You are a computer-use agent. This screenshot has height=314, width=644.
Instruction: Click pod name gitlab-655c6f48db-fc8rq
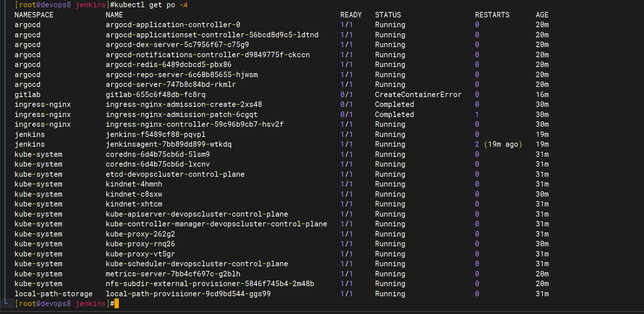click(156, 95)
